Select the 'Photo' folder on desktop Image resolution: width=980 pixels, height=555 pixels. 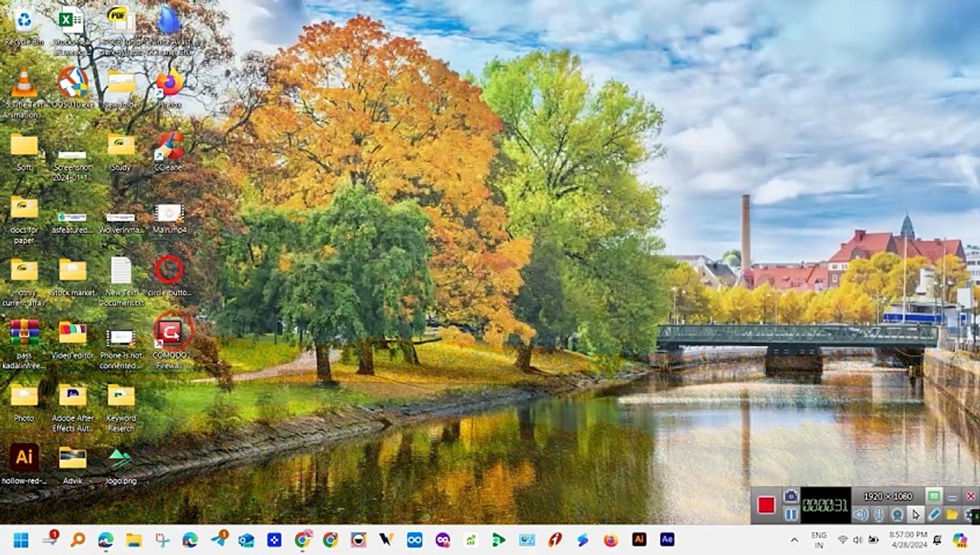click(x=24, y=403)
